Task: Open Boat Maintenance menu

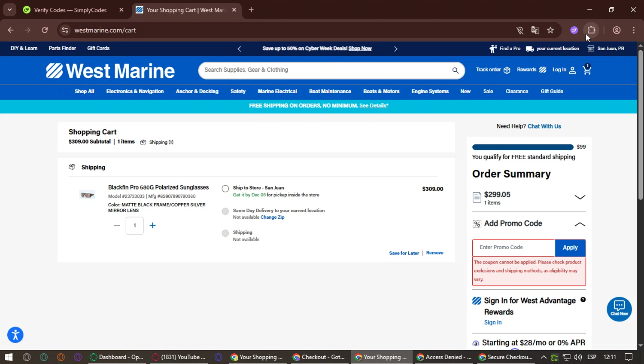Action: 330,92
